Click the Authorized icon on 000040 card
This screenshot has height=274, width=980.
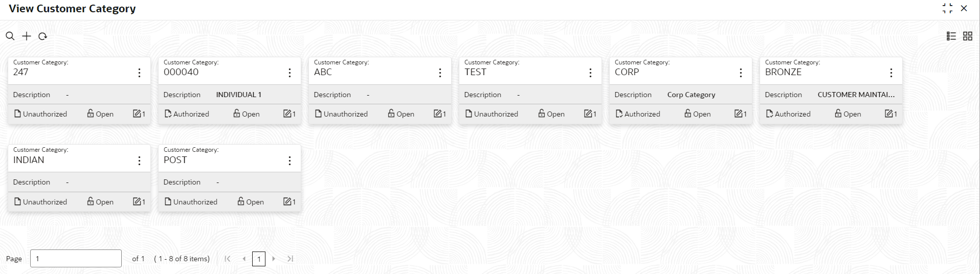click(168, 113)
